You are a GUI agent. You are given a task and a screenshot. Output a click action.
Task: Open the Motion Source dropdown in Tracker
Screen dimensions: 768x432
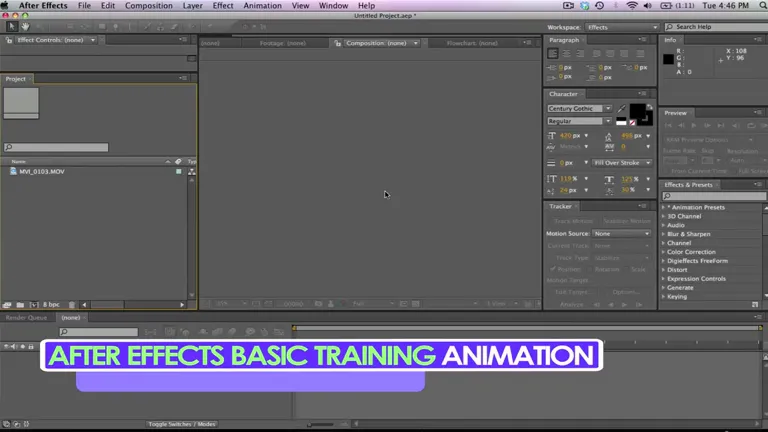click(622, 234)
